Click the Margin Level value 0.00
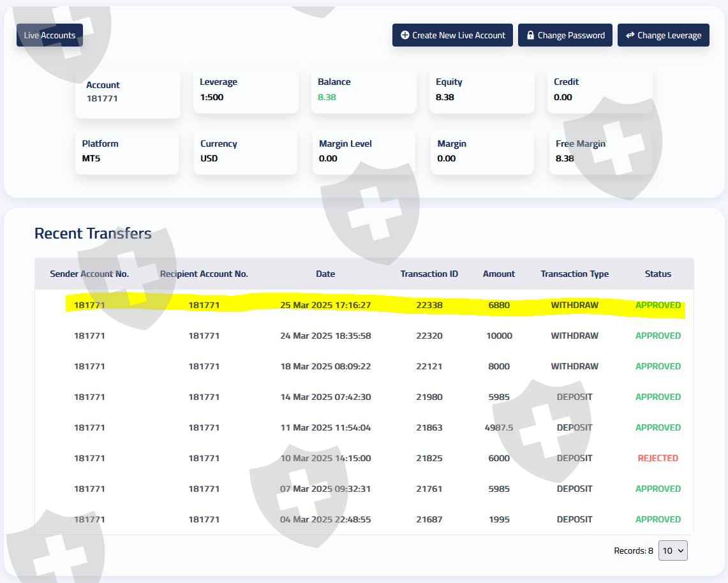Screen dimensions: 728x583 [328, 158]
